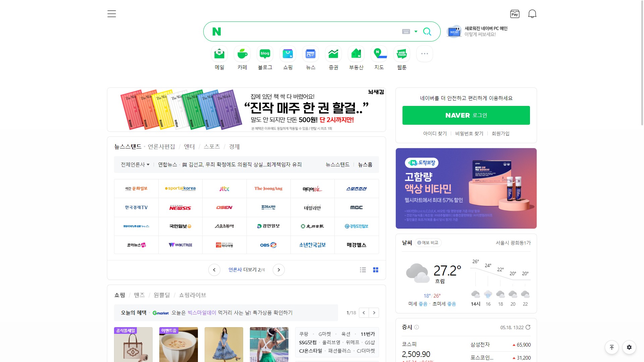Go to next press page arrow
644x362 pixels.
(x=278, y=270)
